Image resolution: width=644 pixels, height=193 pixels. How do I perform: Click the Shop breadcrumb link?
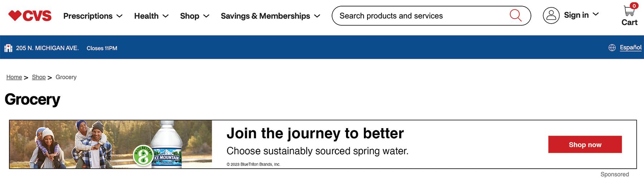pos(39,77)
